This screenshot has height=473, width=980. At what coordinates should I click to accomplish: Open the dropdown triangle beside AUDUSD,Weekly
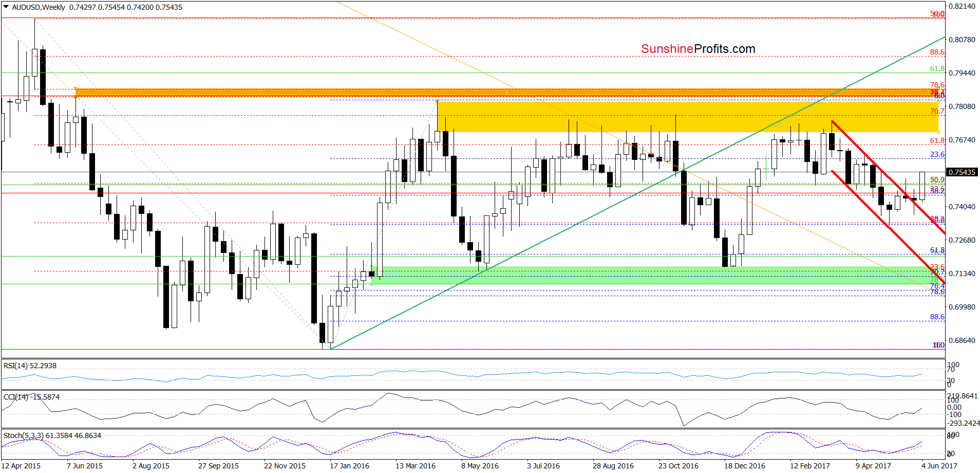[6, 7]
